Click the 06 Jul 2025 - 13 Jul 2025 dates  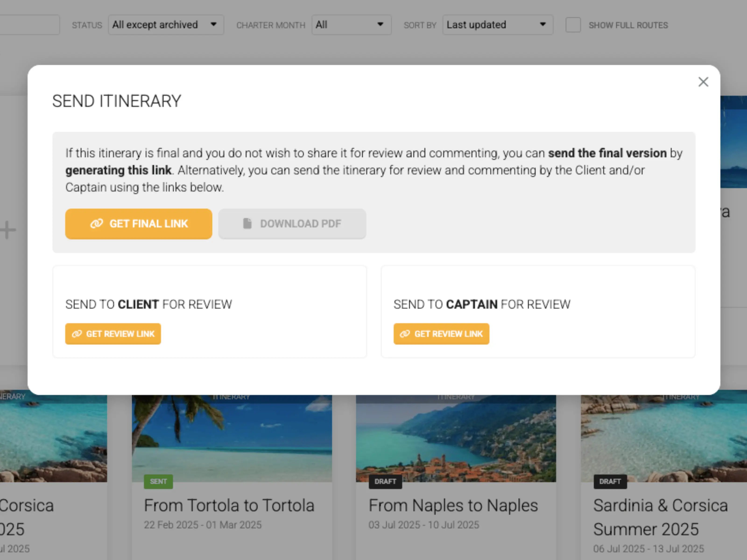point(648,549)
